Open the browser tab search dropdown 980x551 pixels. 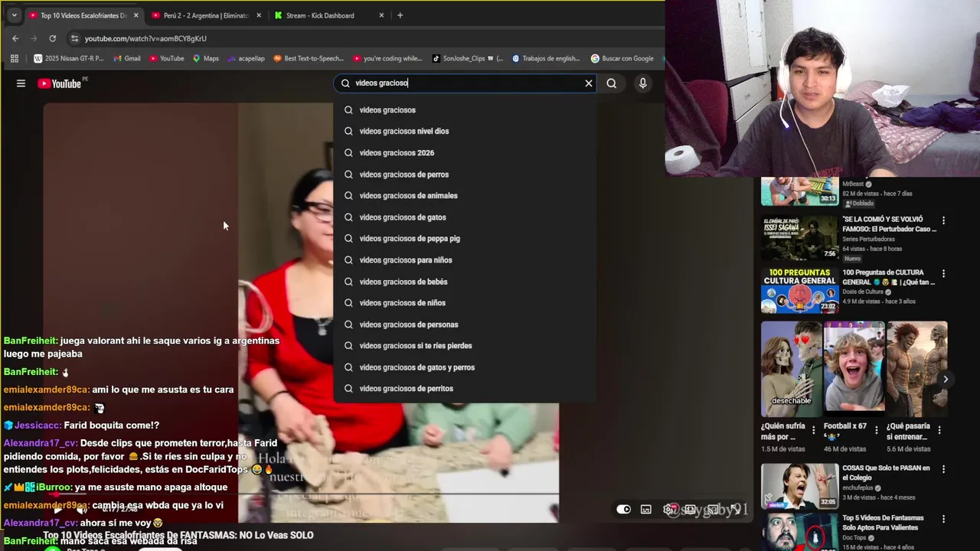pos(14,15)
